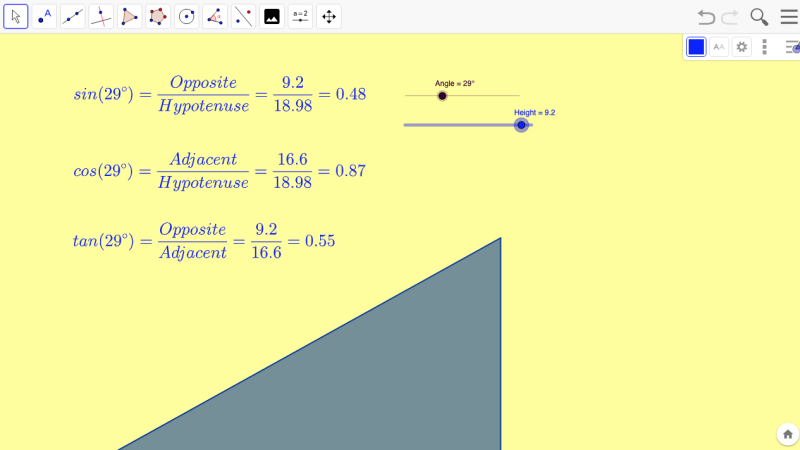Viewport: 800px width, 450px height.
Task: Select the Angle tool
Action: 215,17
